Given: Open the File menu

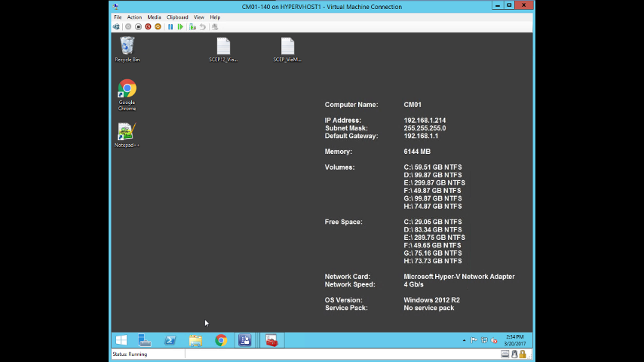Looking at the screenshot, I should (x=118, y=17).
